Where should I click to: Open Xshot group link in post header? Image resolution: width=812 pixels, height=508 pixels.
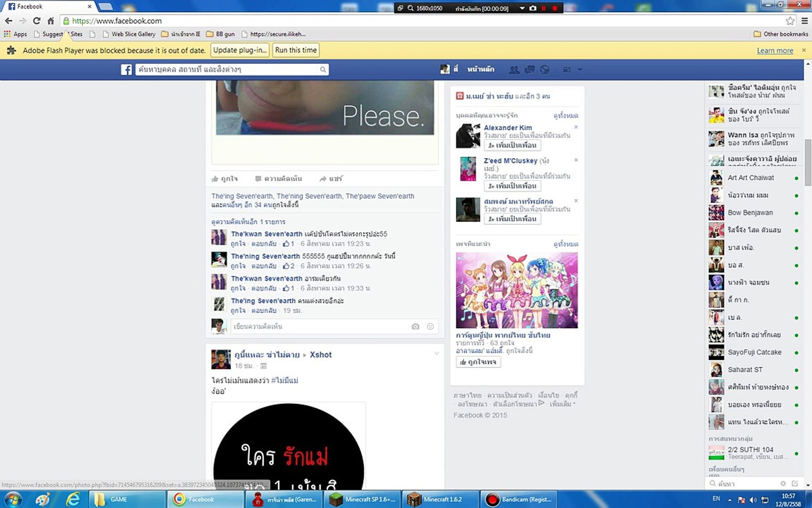click(320, 355)
